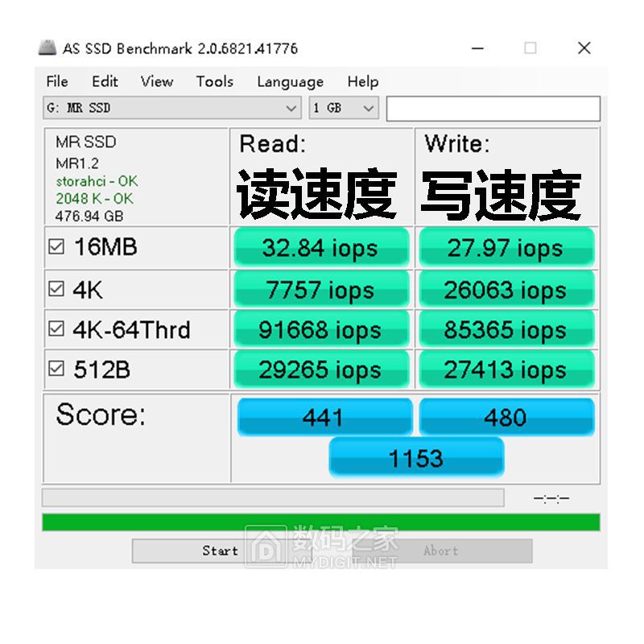644x644 pixels.
Task: Expand the G: MR SSD drive dropdown
Action: 172,108
